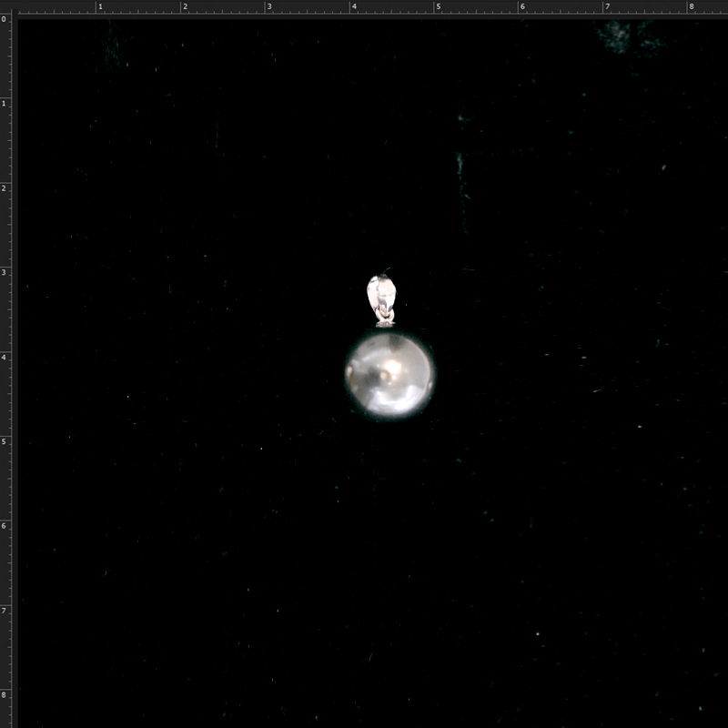Click the 0 mark on vertical ruler
This screenshot has width=728, height=728.
click(x=4, y=19)
